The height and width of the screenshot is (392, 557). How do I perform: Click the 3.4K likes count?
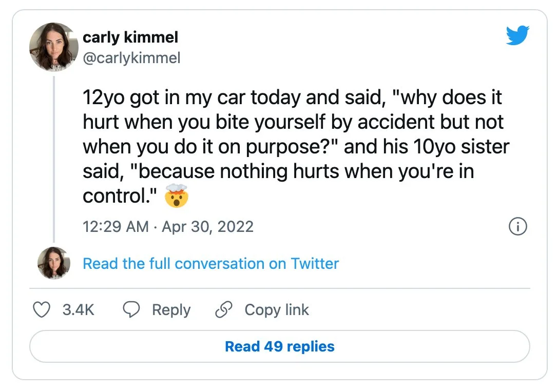[78, 310]
